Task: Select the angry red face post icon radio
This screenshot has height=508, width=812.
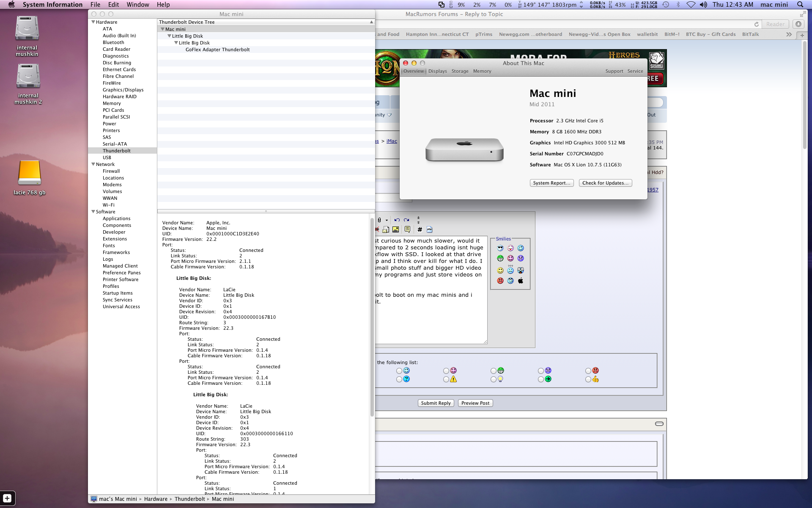Action: (x=588, y=371)
